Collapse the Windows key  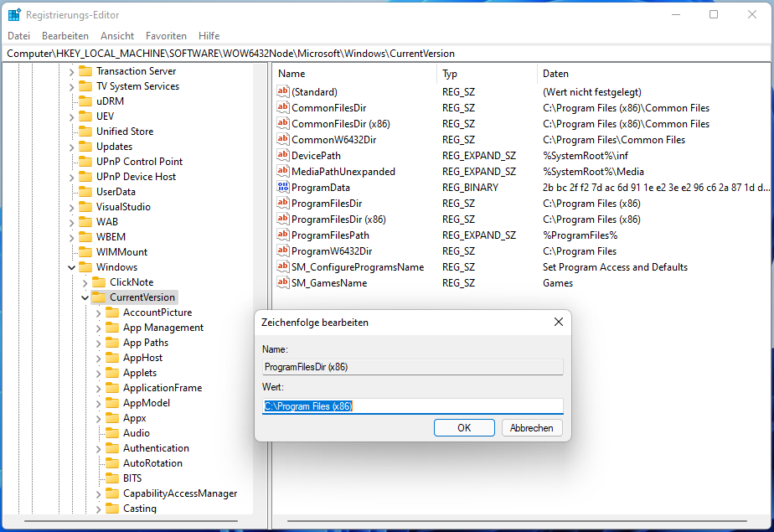71,267
